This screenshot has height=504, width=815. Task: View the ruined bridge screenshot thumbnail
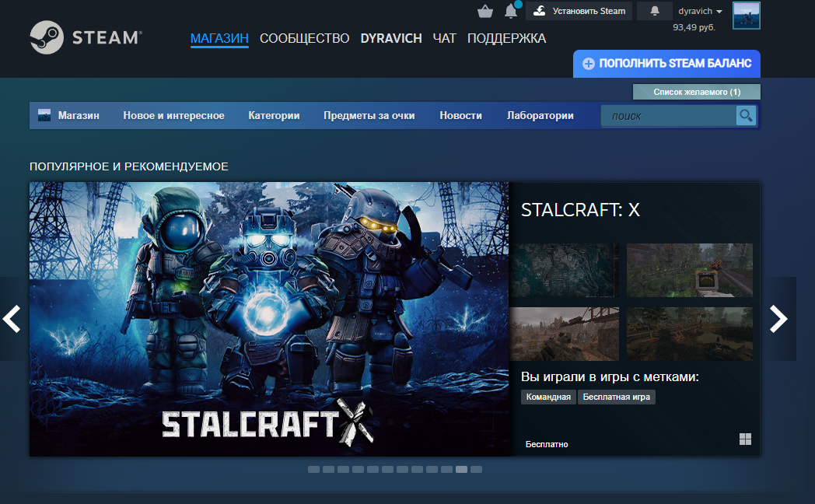(565, 334)
